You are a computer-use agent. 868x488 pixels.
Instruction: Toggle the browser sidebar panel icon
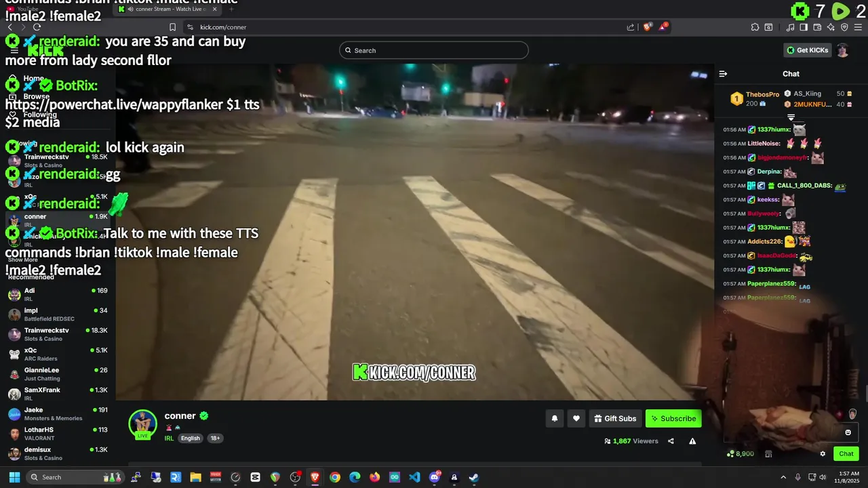(x=804, y=27)
